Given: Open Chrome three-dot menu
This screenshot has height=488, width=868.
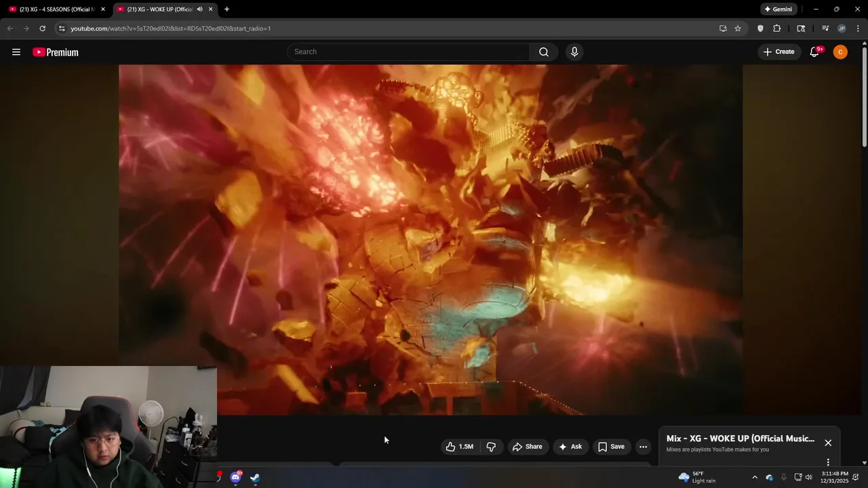Looking at the screenshot, I should (x=859, y=28).
